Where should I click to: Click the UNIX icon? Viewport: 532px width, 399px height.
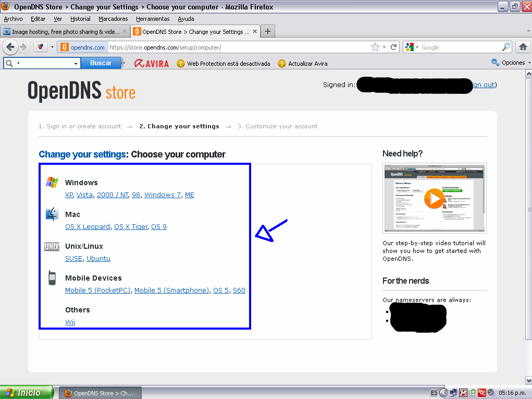[52, 246]
